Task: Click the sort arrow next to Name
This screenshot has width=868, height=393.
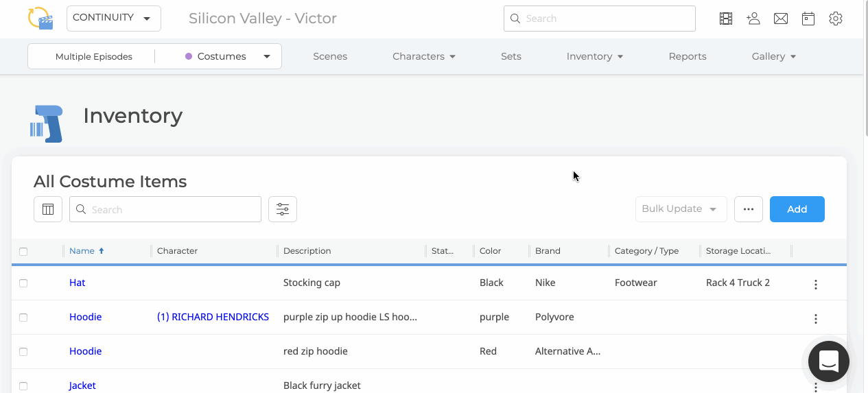Action: pos(102,251)
